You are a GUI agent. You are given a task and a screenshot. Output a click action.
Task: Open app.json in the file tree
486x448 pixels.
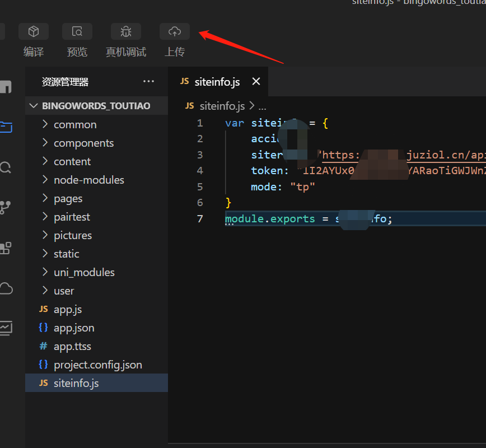74,328
